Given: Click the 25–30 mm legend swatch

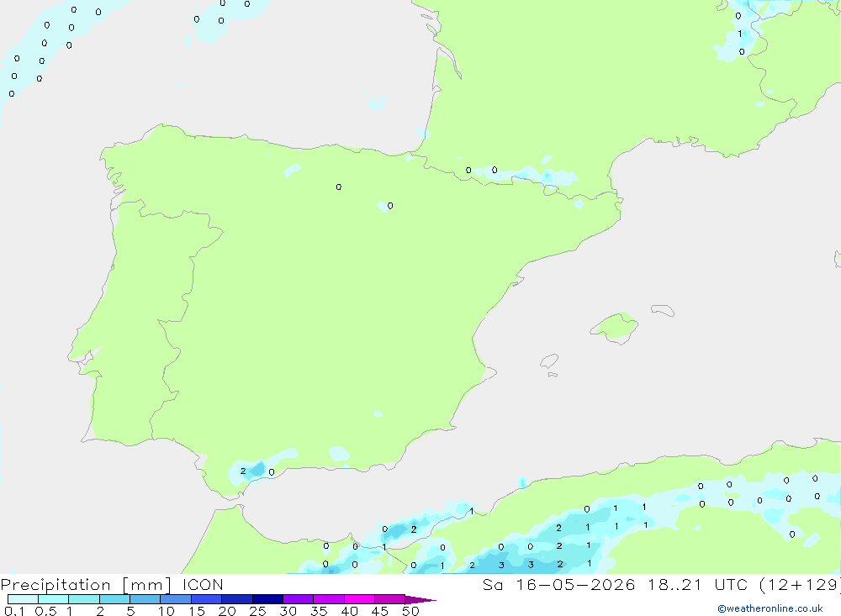Looking at the screenshot, I should [267, 599].
